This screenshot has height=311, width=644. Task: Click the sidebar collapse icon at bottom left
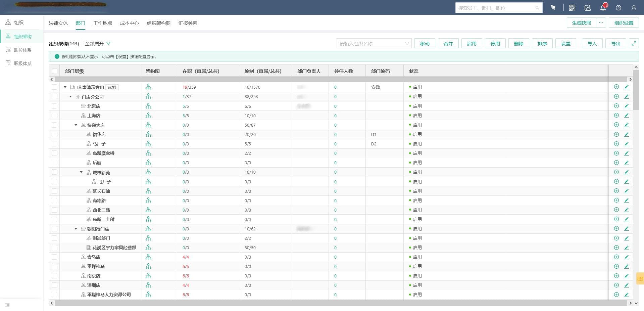click(7, 305)
